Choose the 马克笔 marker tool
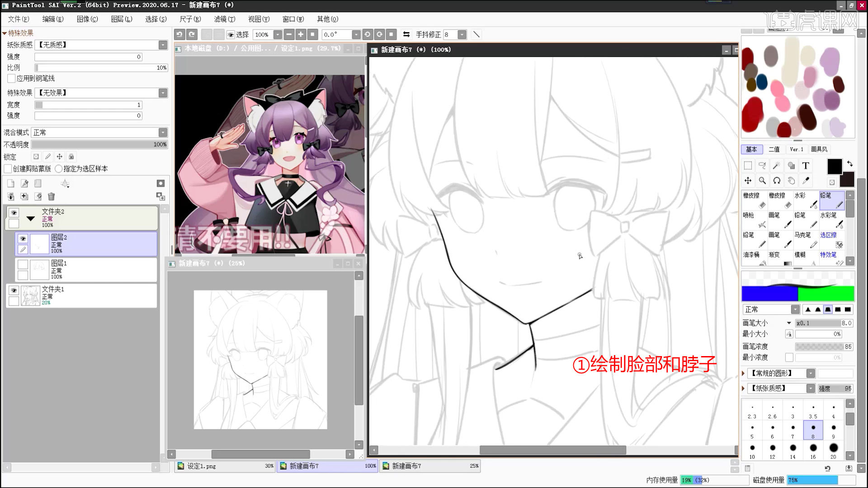 [806, 240]
